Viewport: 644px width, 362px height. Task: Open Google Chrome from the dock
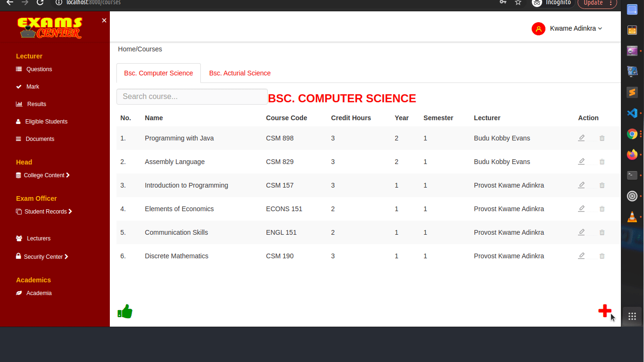[x=632, y=134]
